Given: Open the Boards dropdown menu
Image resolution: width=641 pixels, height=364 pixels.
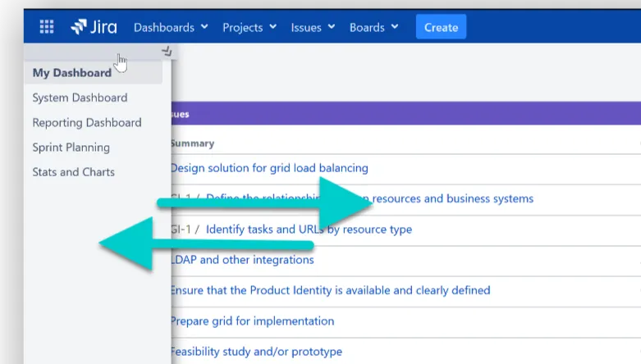Looking at the screenshot, I should [373, 27].
